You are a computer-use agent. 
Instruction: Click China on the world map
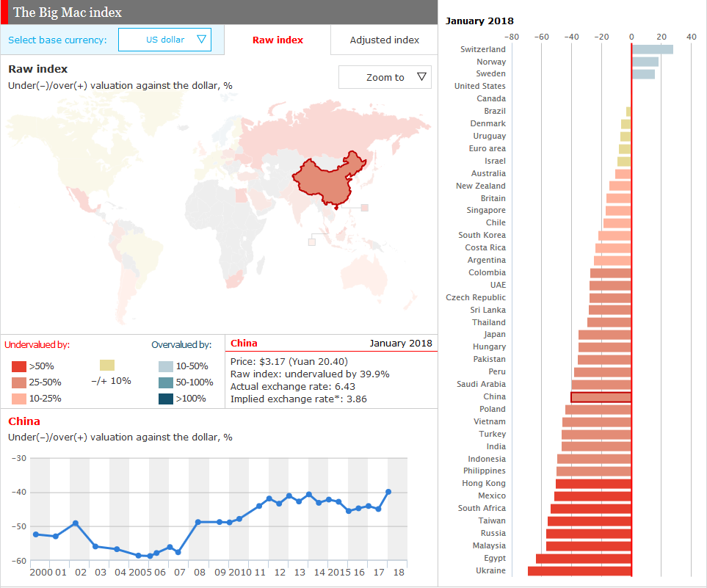tap(329, 181)
